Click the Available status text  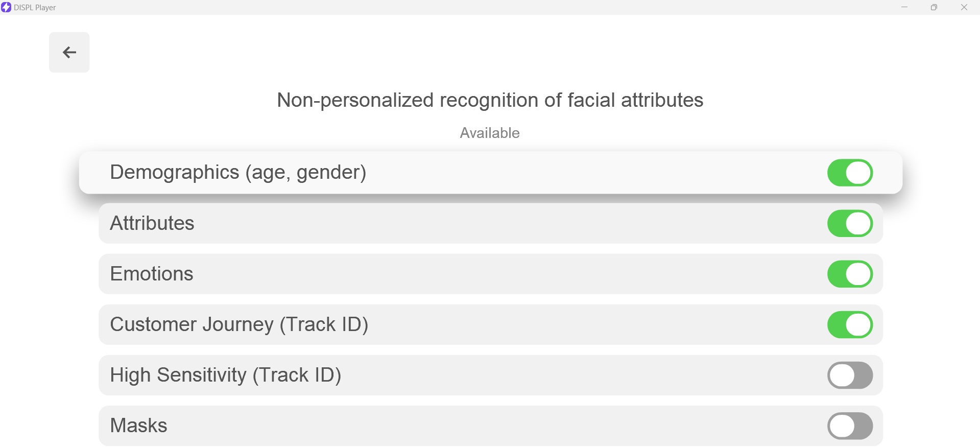coord(490,133)
